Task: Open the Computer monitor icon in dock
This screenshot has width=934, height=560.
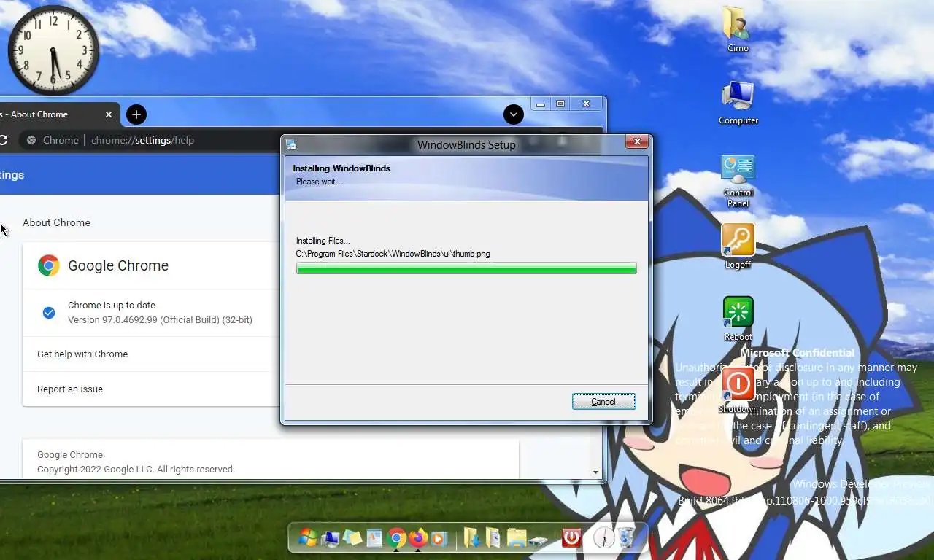Action: point(331,538)
